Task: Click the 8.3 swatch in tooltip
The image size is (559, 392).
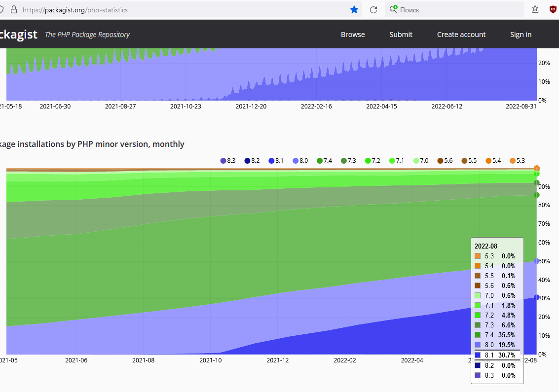Action: [478, 375]
